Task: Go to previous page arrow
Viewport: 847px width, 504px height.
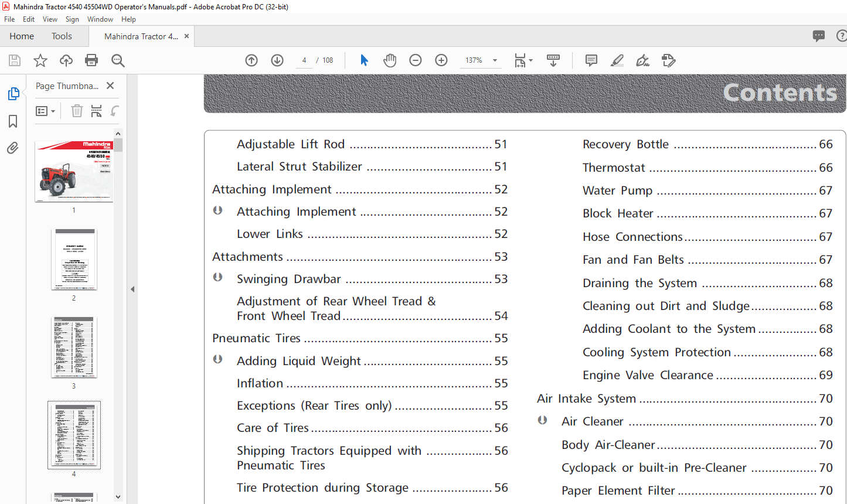Action: [251, 60]
